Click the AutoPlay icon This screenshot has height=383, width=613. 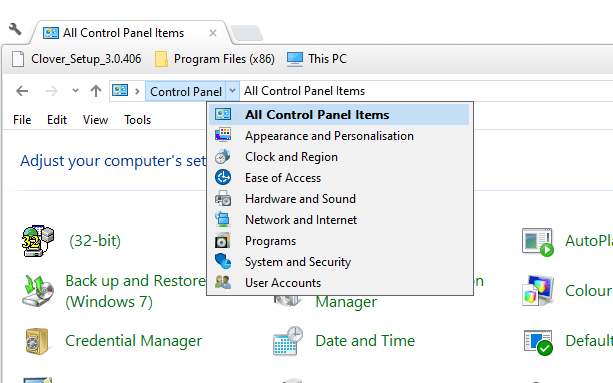coord(538,242)
